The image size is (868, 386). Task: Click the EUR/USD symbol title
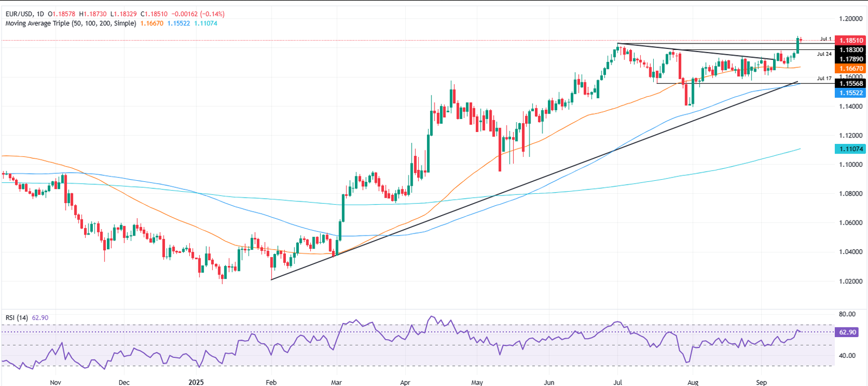tap(20, 14)
